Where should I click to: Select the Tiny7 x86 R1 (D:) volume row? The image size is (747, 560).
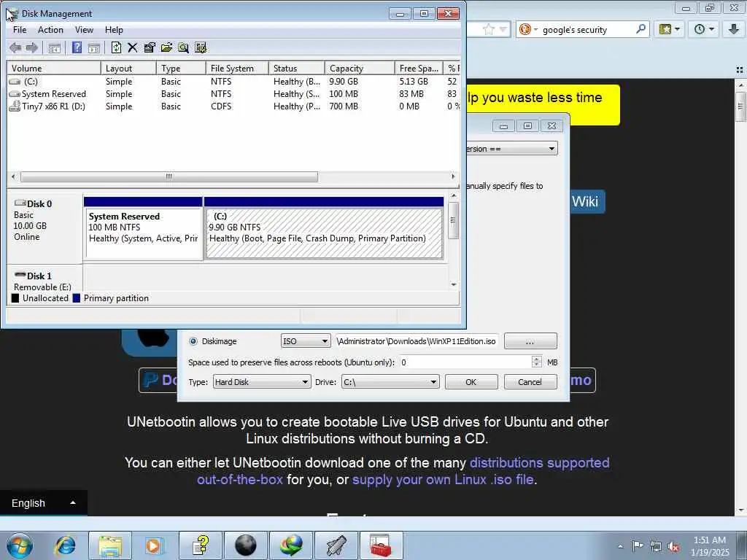click(x=233, y=106)
